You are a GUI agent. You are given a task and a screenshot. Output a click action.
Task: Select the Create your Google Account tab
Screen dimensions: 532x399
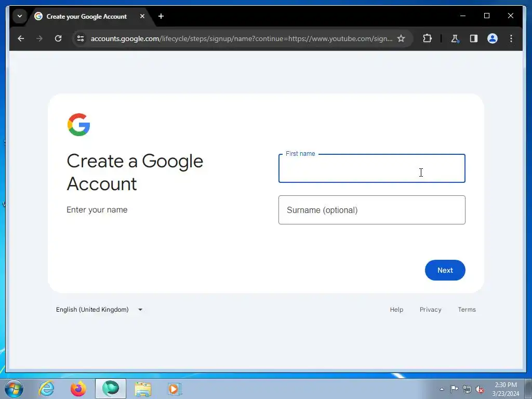(86, 16)
